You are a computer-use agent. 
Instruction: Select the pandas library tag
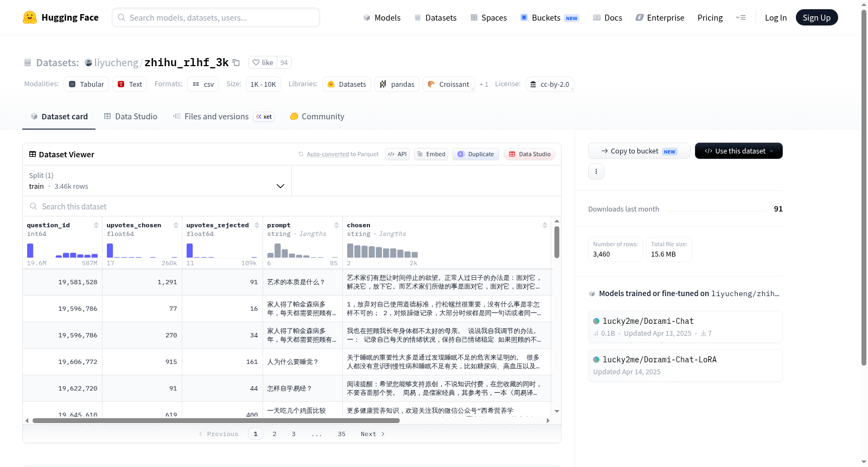pyautogui.click(x=397, y=84)
